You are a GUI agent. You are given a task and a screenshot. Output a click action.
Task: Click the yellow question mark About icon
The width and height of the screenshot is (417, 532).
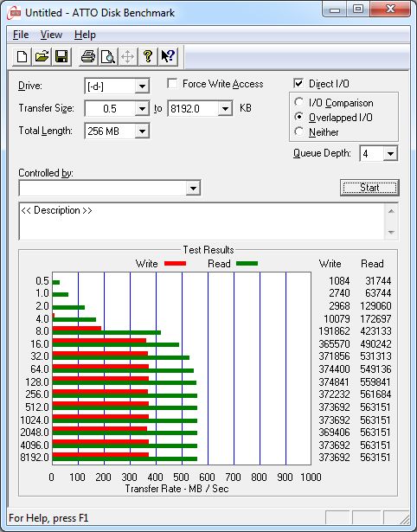click(148, 56)
